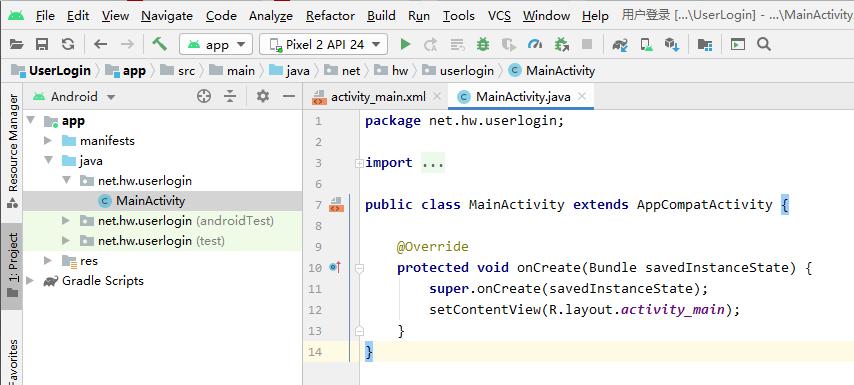Toggle the Favorites side panel
854x385 pixels.
click(x=13, y=362)
